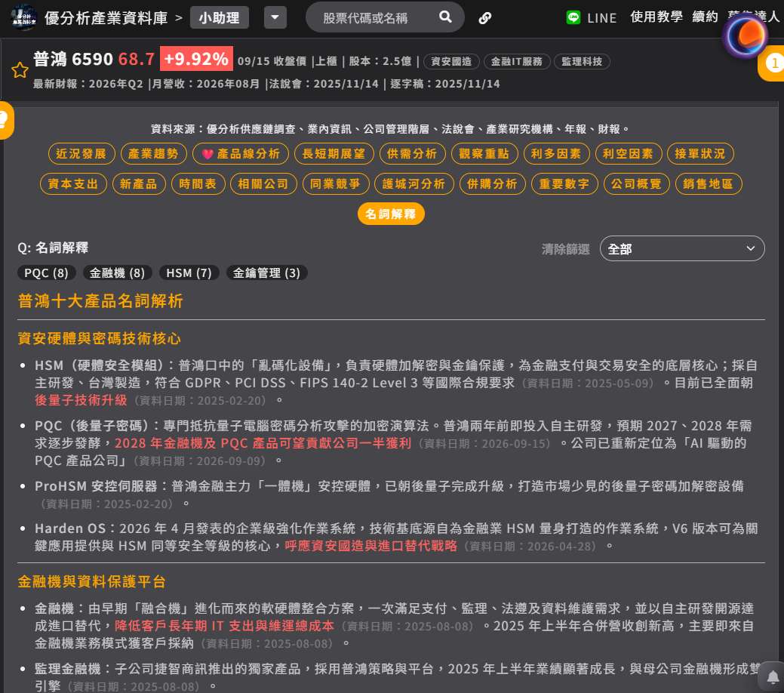Click the stock name 普鴻 6590
Viewport: 784px width, 693px height.
pos(73,59)
